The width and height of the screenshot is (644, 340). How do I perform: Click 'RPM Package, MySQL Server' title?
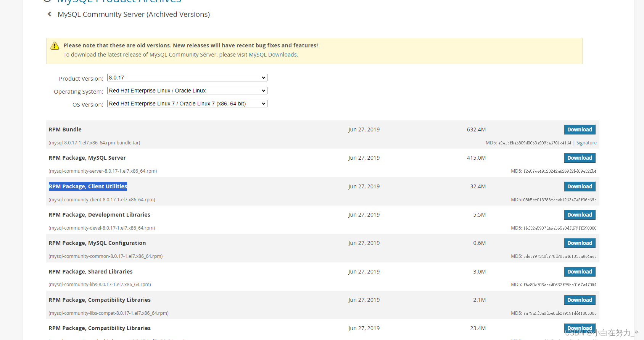[x=87, y=158]
